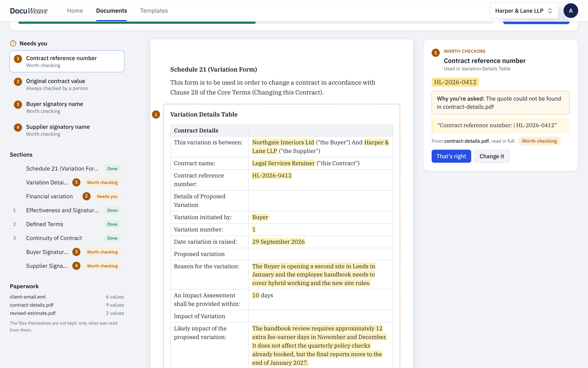The height and width of the screenshot is (368, 588).
Task: Click contract-details.pdf source link in side panel
Action: 466,141
